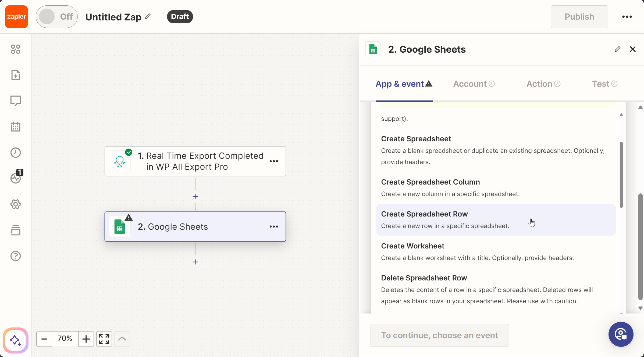Open the chat bubble sidebar icon
644x357 pixels.
point(16,101)
